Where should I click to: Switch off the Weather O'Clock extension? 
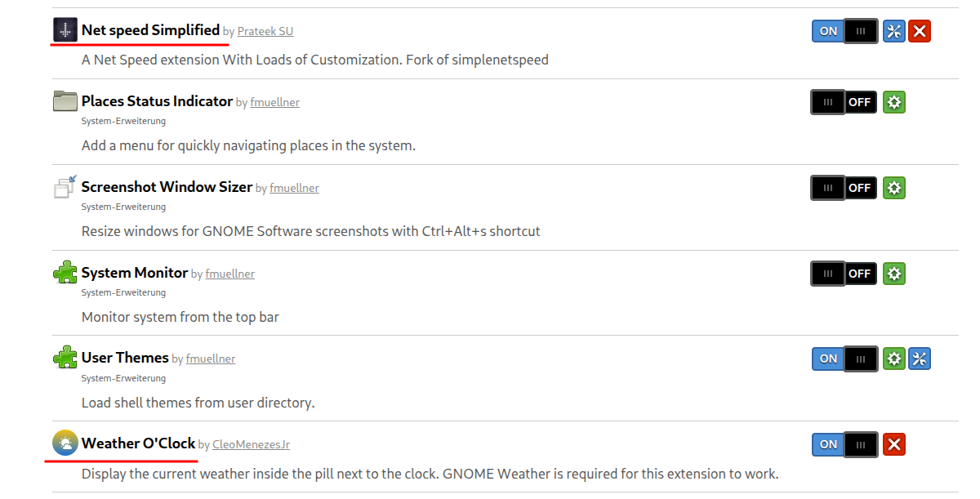[844, 444]
